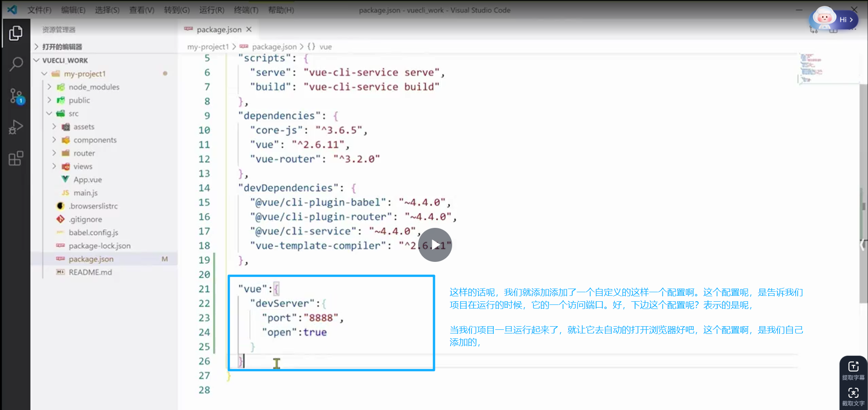Open the Run and Debug view

[16, 127]
